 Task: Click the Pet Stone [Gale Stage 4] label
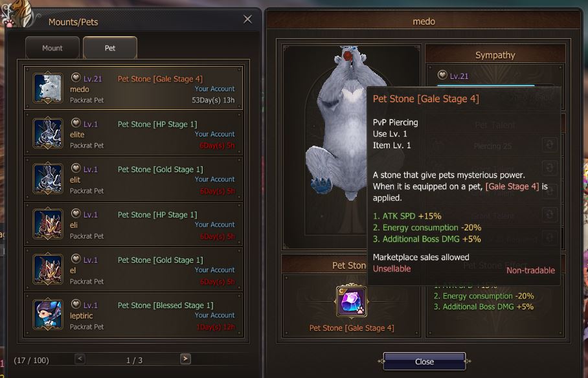[x=352, y=328]
